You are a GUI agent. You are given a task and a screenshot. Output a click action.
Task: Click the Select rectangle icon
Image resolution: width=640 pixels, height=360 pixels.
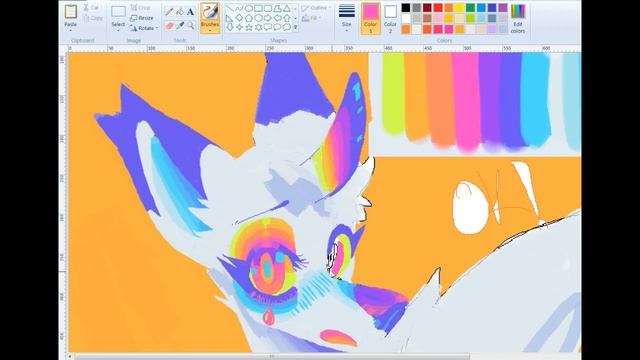[118, 12]
